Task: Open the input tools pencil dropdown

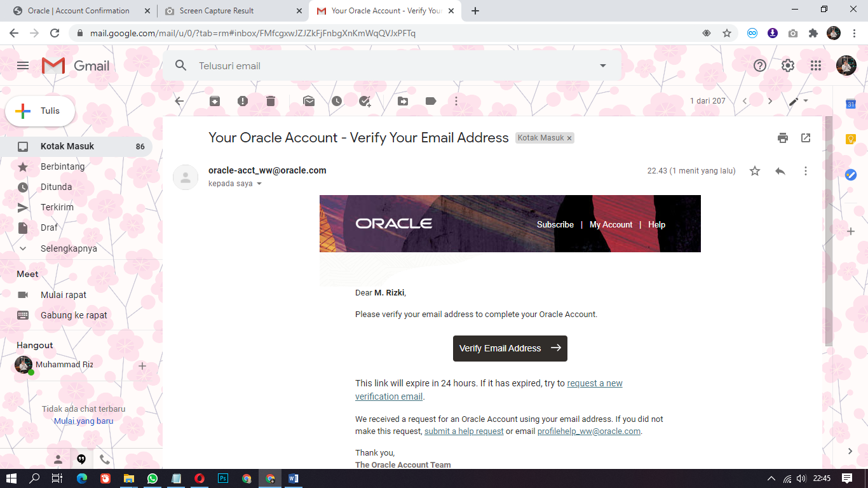Action: [799, 101]
